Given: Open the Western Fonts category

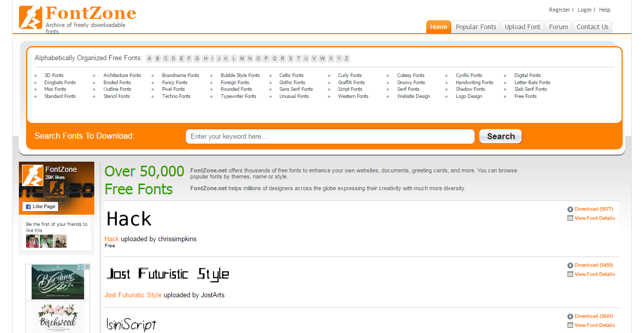Looking at the screenshot, I should [x=353, y=96].
